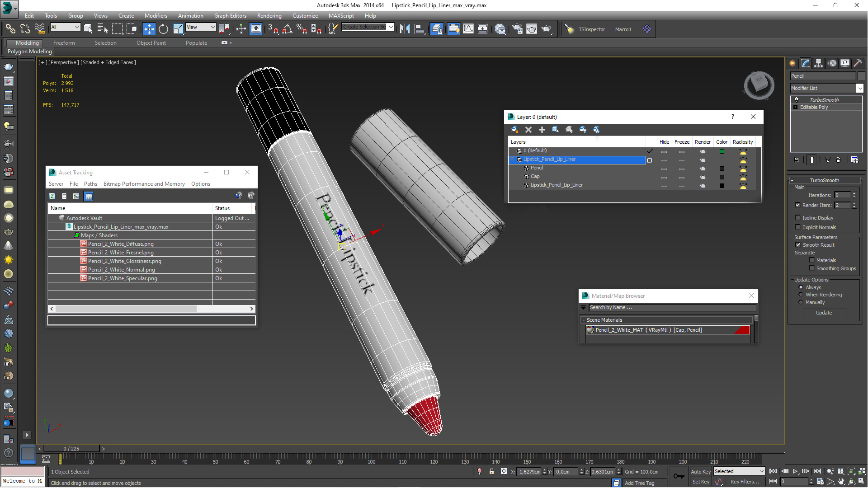Open the Material Editor from the toolbar
The image size is (868, 488).
pyautogui.click(x=500, y=29)
